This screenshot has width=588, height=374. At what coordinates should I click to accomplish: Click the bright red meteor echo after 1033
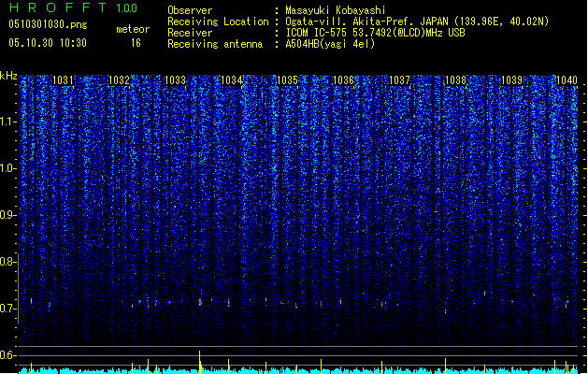tap(200, 302)
